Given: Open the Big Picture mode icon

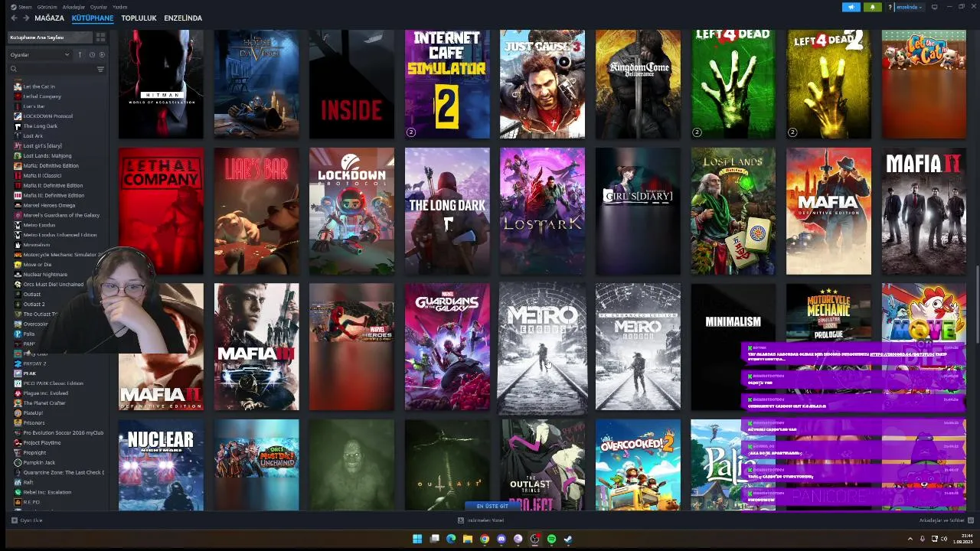Looking at the screenshot, I should click(934, 7).
